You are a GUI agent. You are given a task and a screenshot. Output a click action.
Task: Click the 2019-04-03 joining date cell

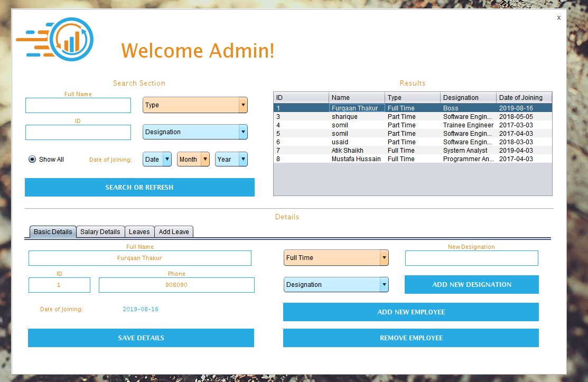(524, 151)
